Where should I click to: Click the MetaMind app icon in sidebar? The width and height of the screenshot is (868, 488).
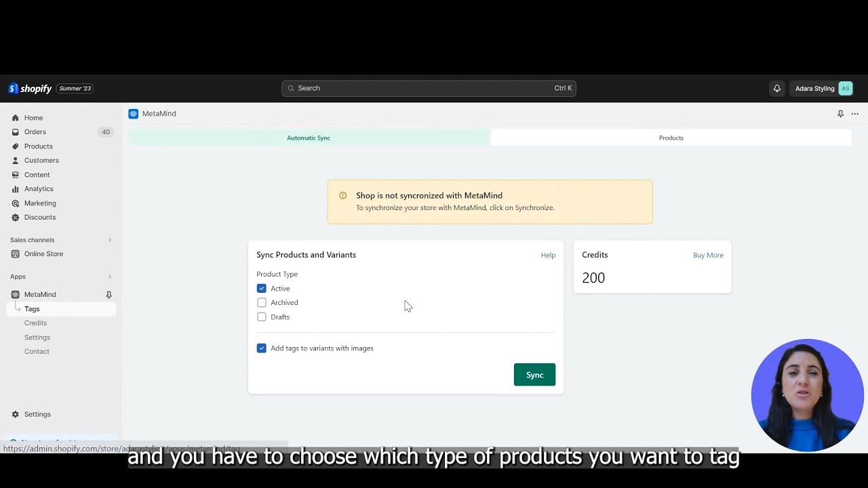(x=16, y=295)
